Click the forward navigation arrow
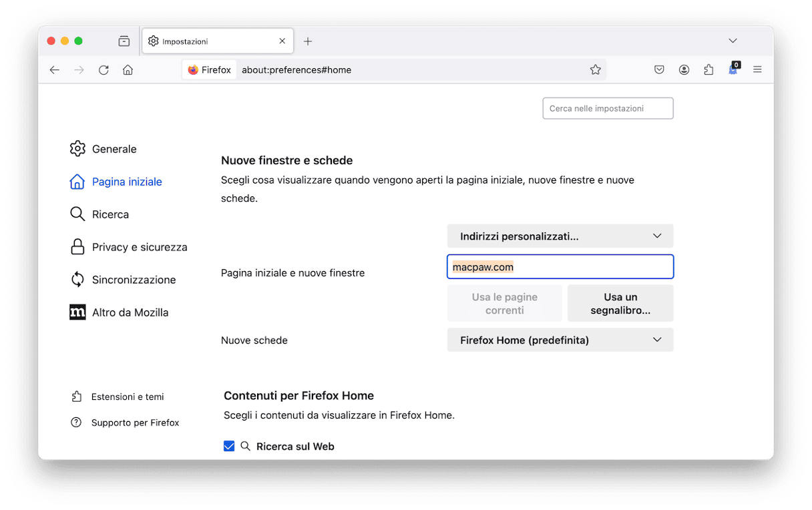812x510 pixels. coord(79,69)
